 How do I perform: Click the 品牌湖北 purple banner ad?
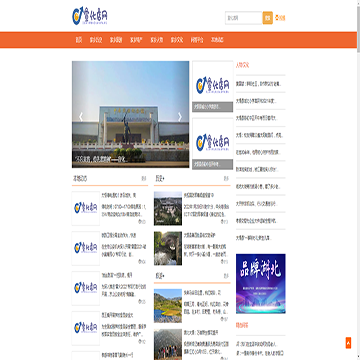261,284
